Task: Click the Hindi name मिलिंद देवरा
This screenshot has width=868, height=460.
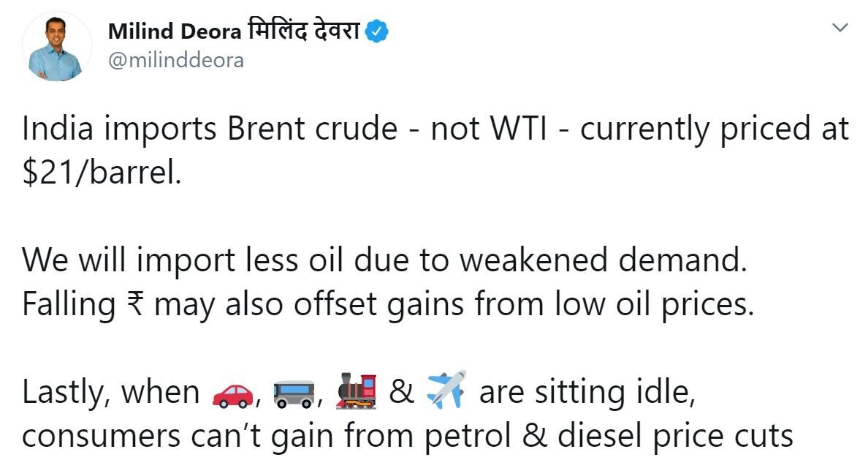Action: [x=305, y=32]
